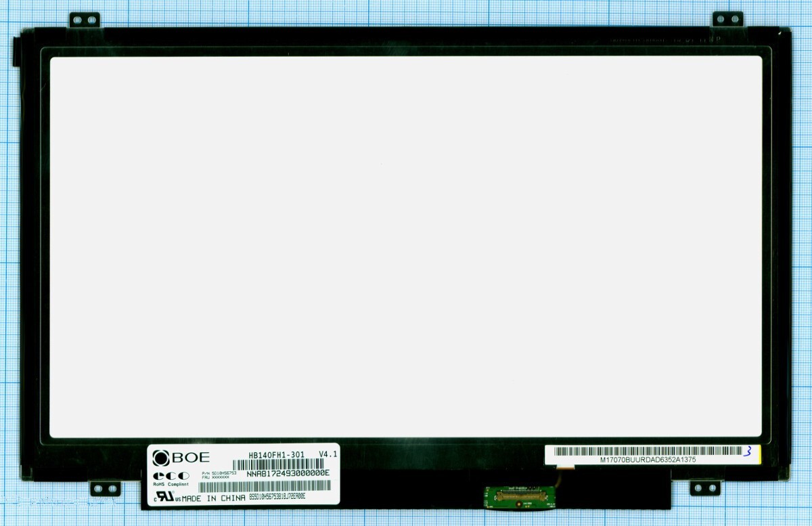Click the BOE circular logo

(x=162, y=458)
